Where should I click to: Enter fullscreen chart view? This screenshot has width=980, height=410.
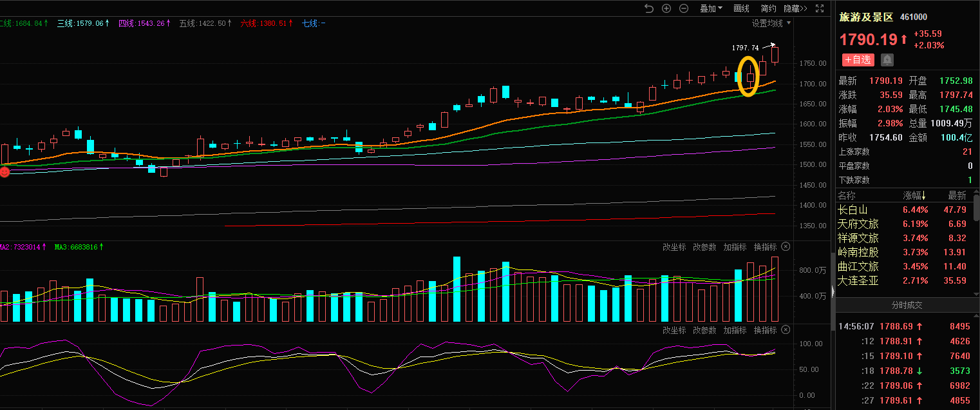click(820, 8)
